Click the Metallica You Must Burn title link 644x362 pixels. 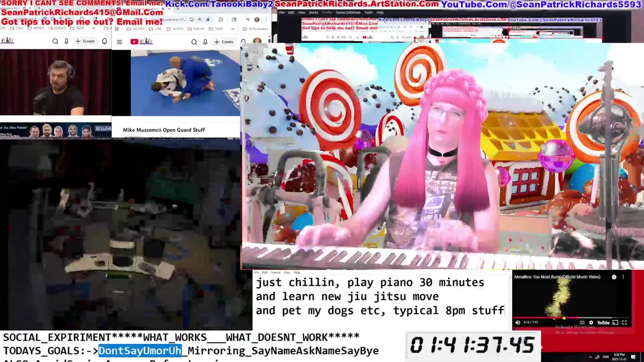pyautogui.click(x=557, y=277)
